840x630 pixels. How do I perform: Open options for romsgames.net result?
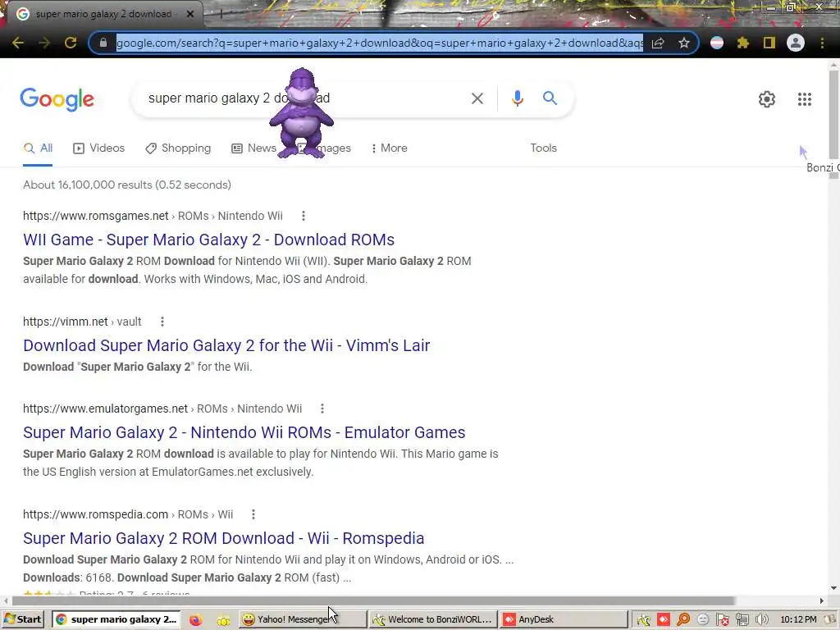point(304,216)
